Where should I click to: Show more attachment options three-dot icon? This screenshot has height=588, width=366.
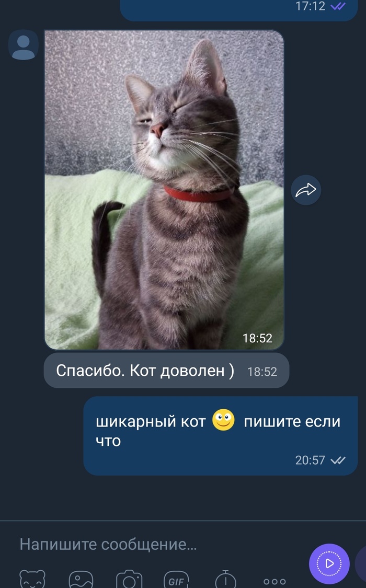tap(274, 582)
